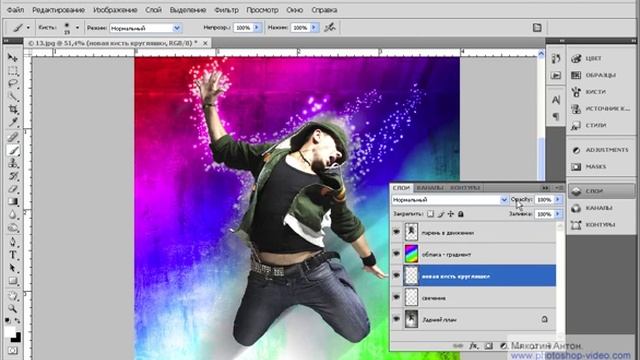Viewport: 640px width, 360px height.
Task: Select the Brush tool in toolbox
Action: click(x=13, y=151)
